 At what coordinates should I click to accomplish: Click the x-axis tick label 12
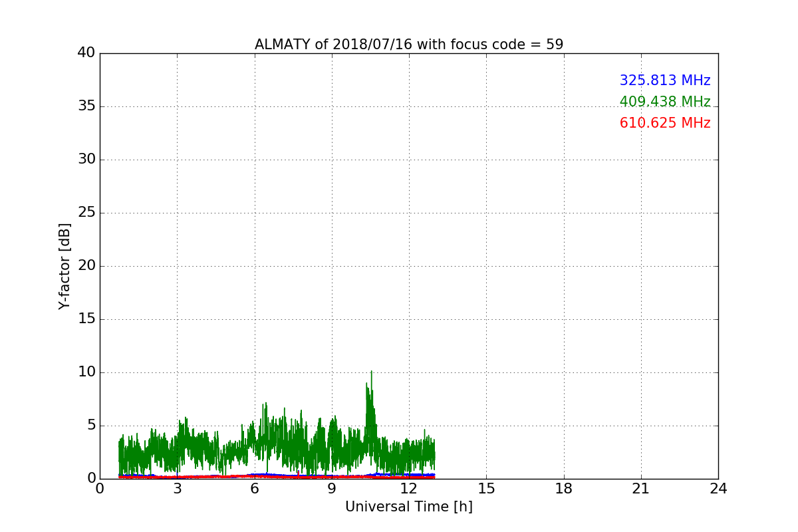click(x=409, y=488)
